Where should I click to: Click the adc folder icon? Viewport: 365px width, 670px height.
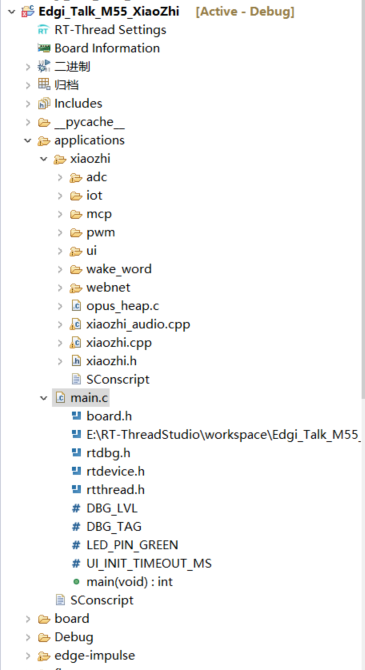[x=76, y=177]
